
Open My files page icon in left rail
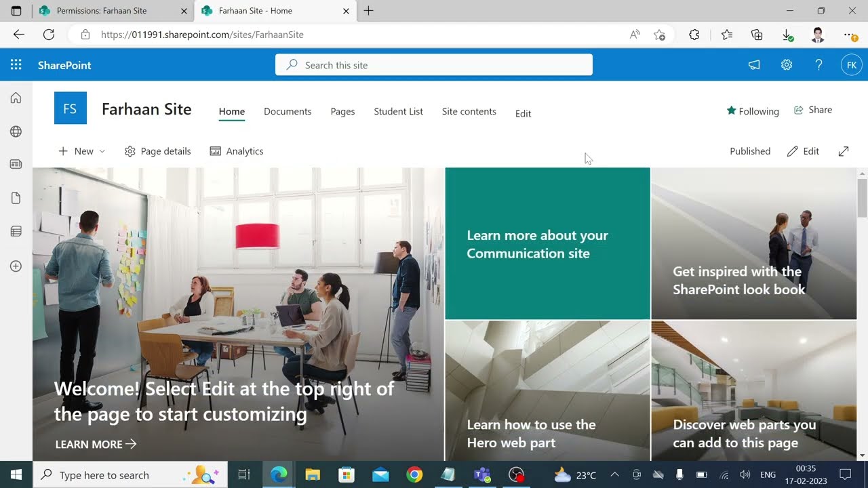(x=16, y=198)
